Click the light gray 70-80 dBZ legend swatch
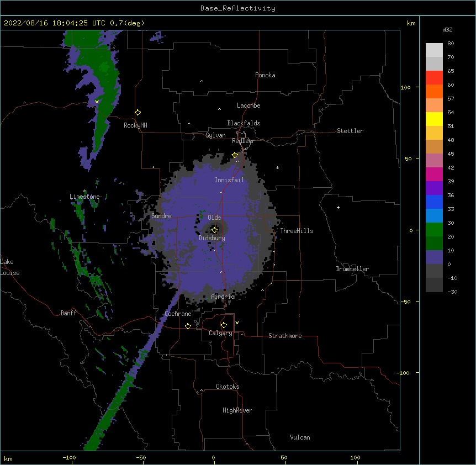476x465 pixels. pos(434,50)
